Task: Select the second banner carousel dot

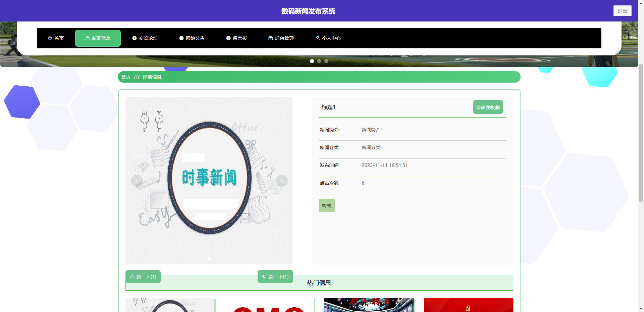Action: pyautogui.click(x=319, y=61)
